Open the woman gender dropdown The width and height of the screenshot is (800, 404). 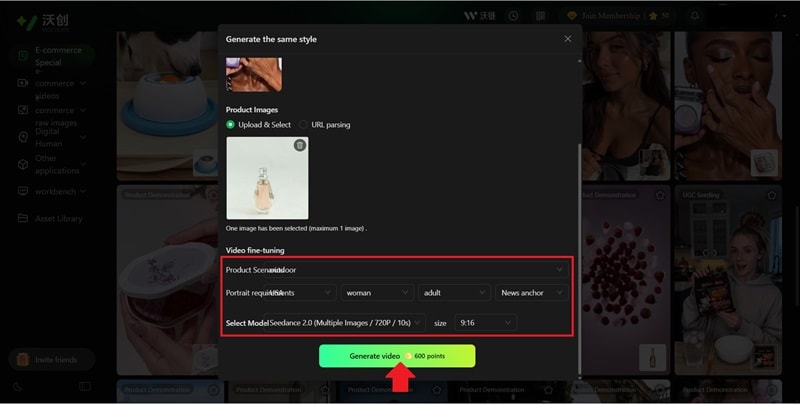coord(377,292)
